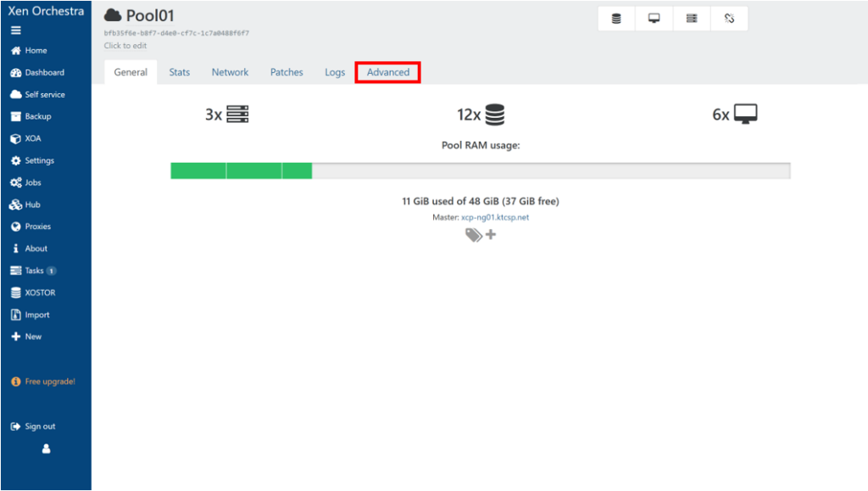Click the add host server icon button
868x491 pixels.
692,19
